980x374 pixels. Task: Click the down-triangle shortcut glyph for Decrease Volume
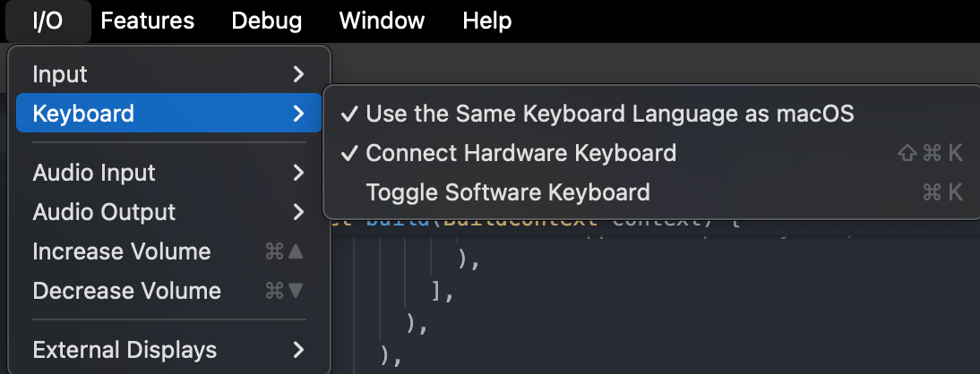pyautogui.click(x=296, y=292)
